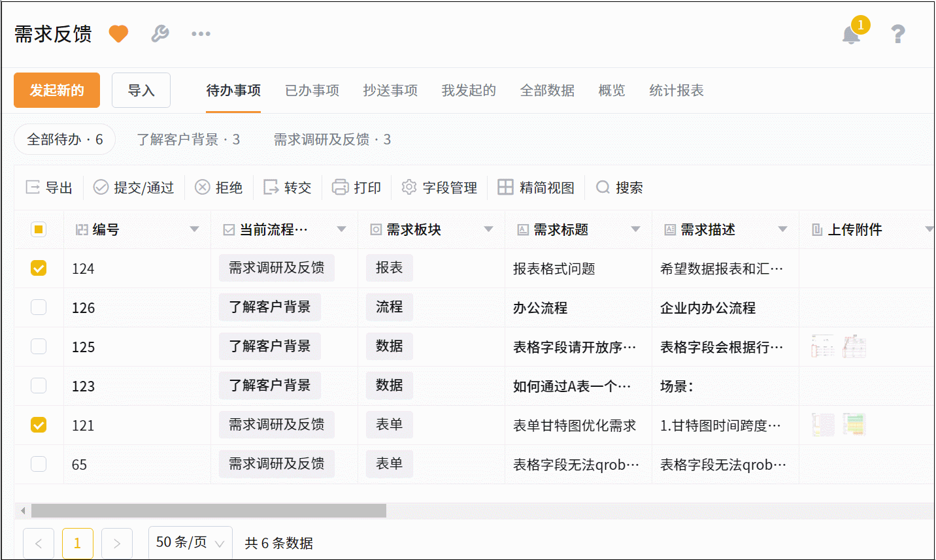
Task: Open second attachment thumbnail in row 125
Action: pyautogui.click(x=854, y=346)
